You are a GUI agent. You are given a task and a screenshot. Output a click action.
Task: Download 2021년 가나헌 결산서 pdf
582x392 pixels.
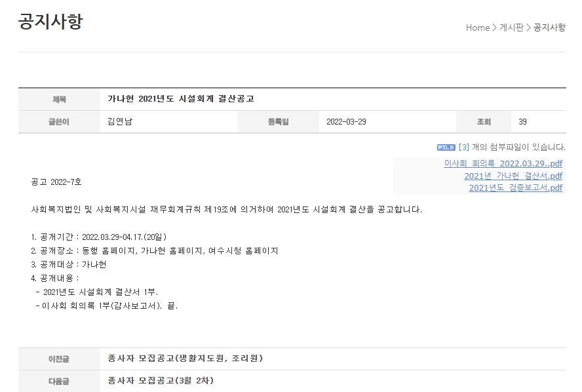513,176
